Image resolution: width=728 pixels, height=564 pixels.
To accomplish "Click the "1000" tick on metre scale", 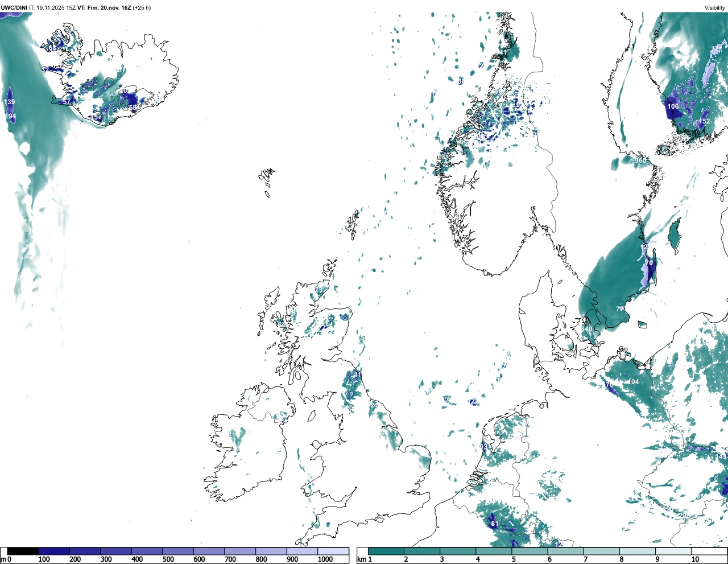I will pyautogui.click(x=325, y=559).
